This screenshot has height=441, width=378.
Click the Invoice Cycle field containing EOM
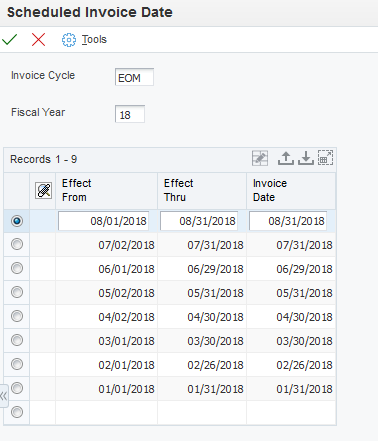point(134,77)
